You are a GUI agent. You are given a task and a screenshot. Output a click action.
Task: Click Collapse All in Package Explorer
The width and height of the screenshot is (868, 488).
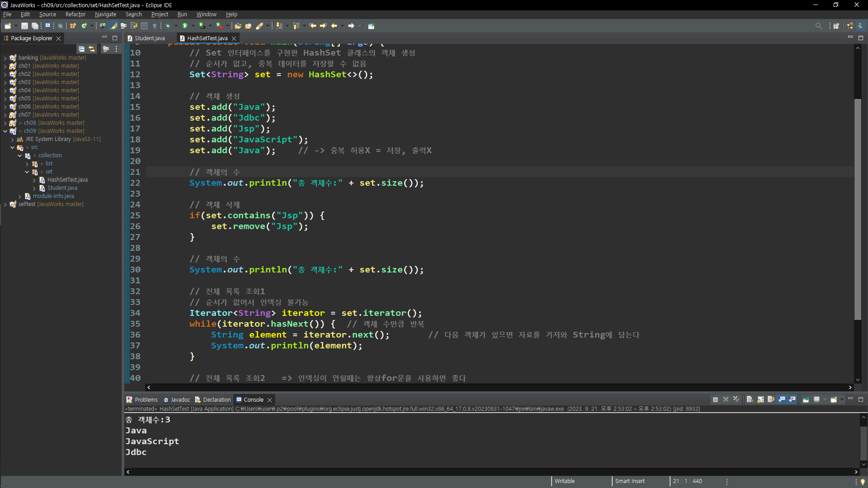(81, 49)
